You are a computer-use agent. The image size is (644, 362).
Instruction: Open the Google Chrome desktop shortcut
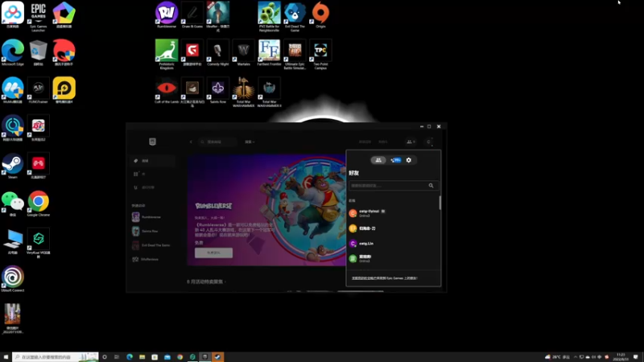(x=38, y=204)
